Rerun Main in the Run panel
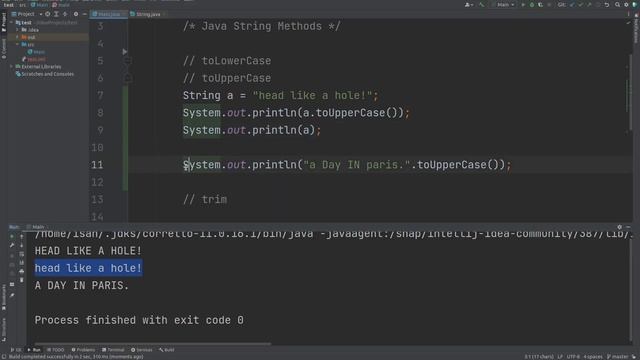This screenshot has height=360, width=640. tap(12, 236)
